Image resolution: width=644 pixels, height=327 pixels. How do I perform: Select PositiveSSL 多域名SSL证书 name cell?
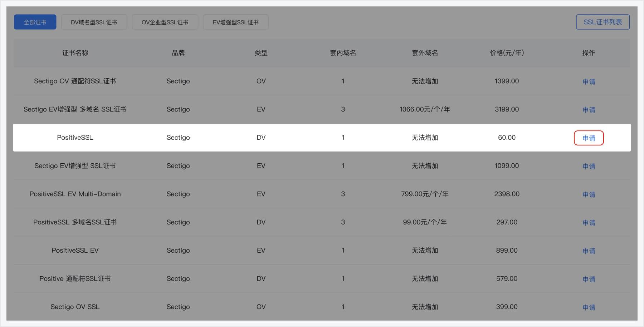(x=75, y=222)
